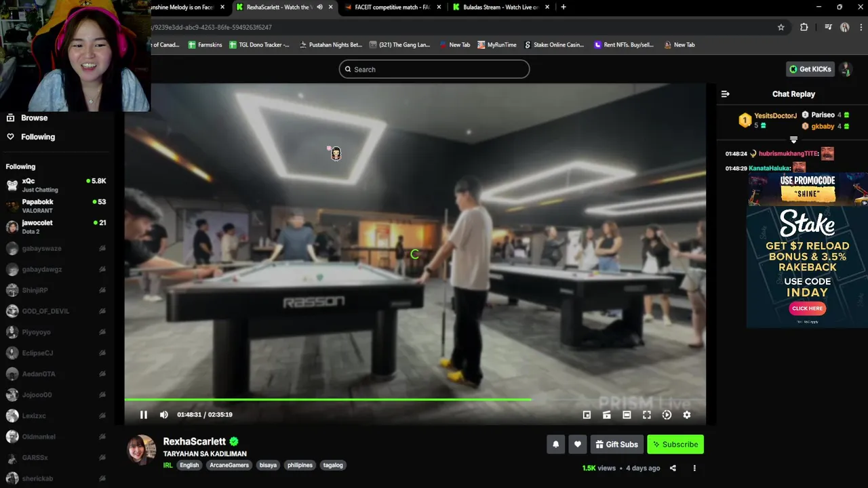This screenshot has width=868, height=488.
Task: Open MyRunTime bookmark
Action: click(x=496, y=45)
